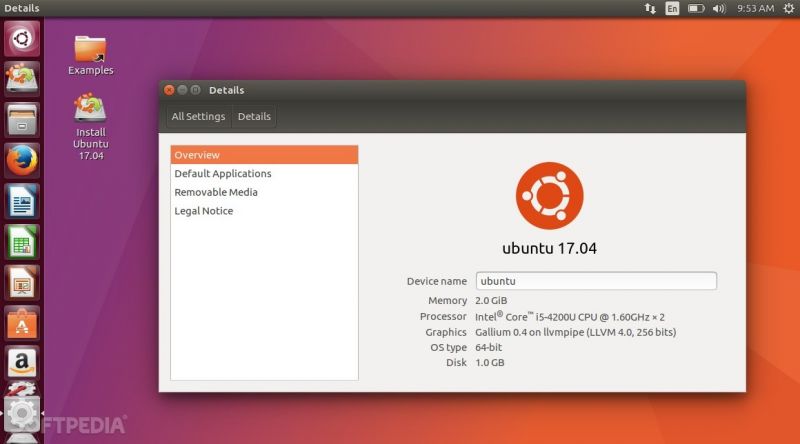Click the Details title in top panel

point(21,8)
